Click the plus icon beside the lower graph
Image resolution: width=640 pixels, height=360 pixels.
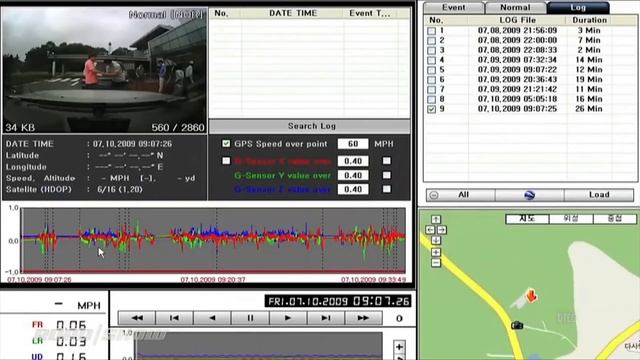[399, 347]
